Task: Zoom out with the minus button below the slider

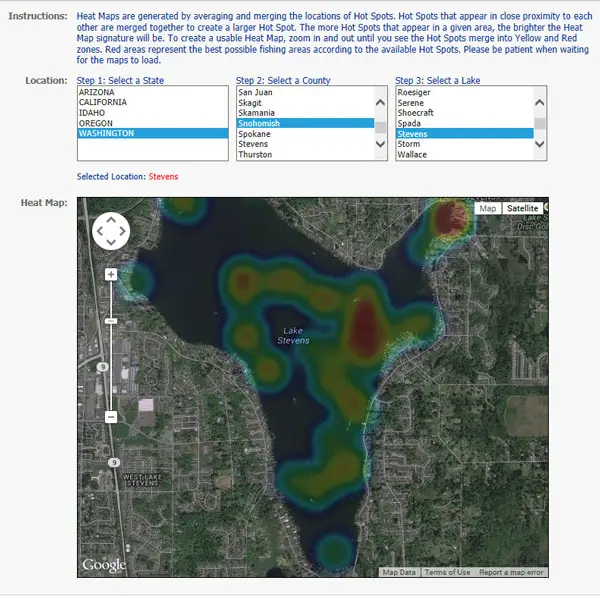Action: (x=111, y=417)
